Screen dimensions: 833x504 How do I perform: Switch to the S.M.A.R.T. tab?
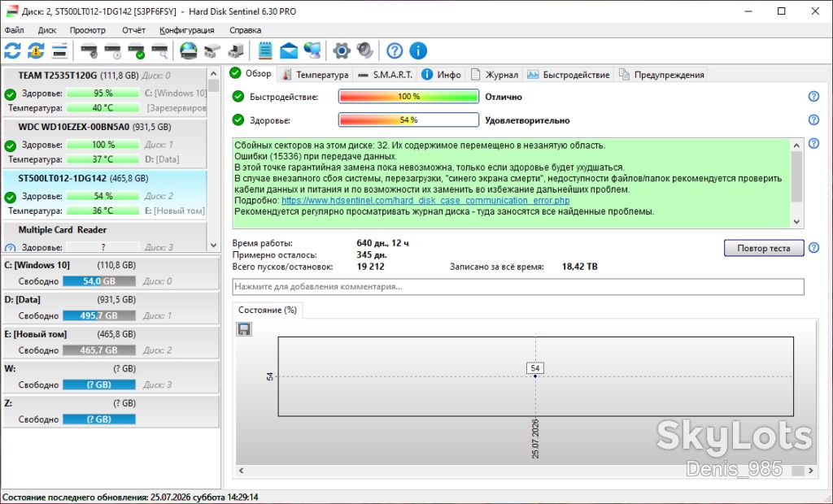[x=385, y=75]
